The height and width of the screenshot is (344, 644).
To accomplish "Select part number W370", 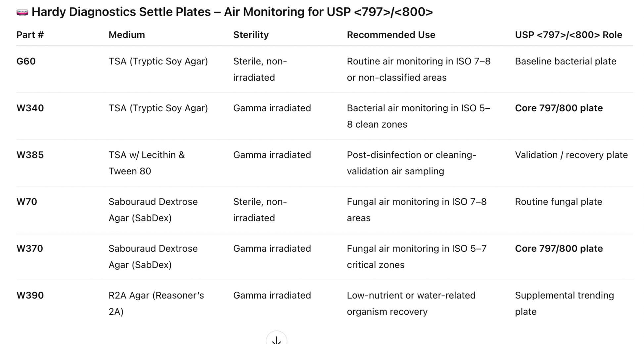I will [x=30, y=249].
